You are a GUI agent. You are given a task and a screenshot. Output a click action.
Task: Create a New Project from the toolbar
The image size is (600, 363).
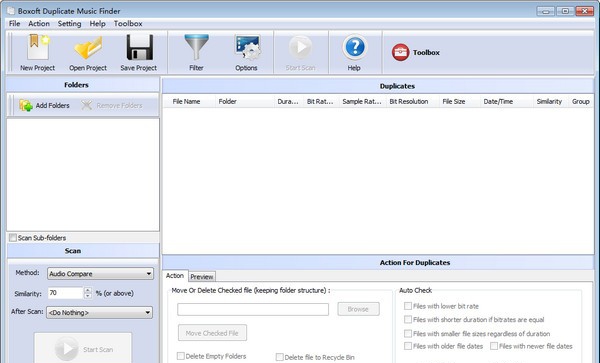click(x=38, y=52)
